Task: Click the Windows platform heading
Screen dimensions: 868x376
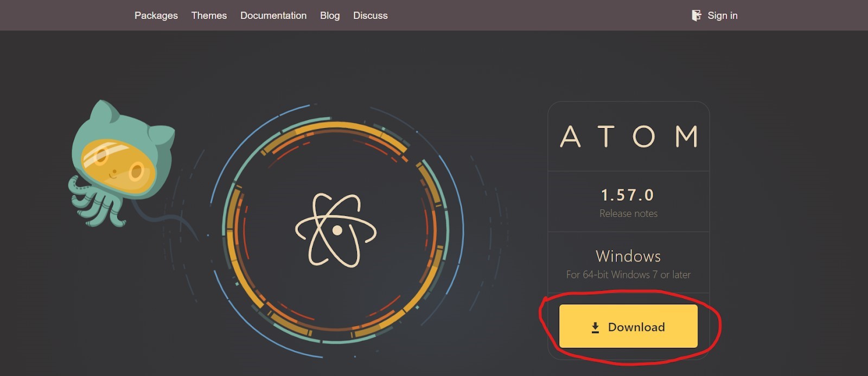Action: coord(628,256)
